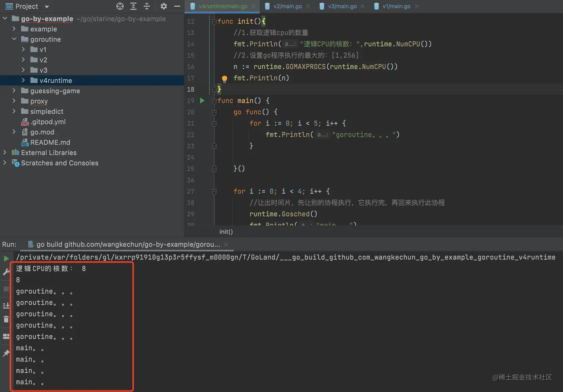Screen dimensions: 563x392
Task: Click line number 18 in gutter
Action: [191, 89]
